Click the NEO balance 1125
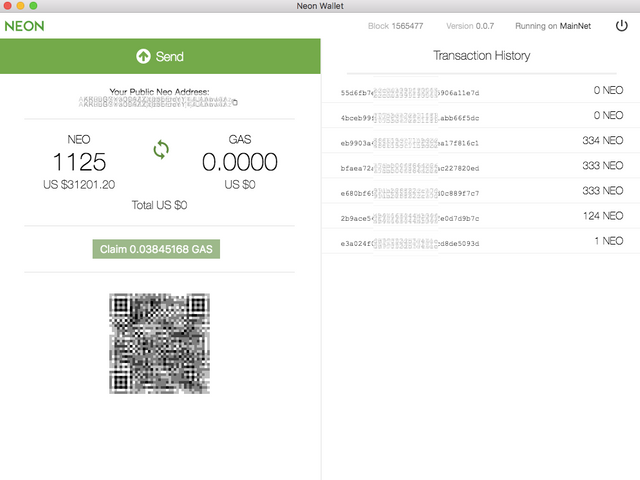 (79, 162)
